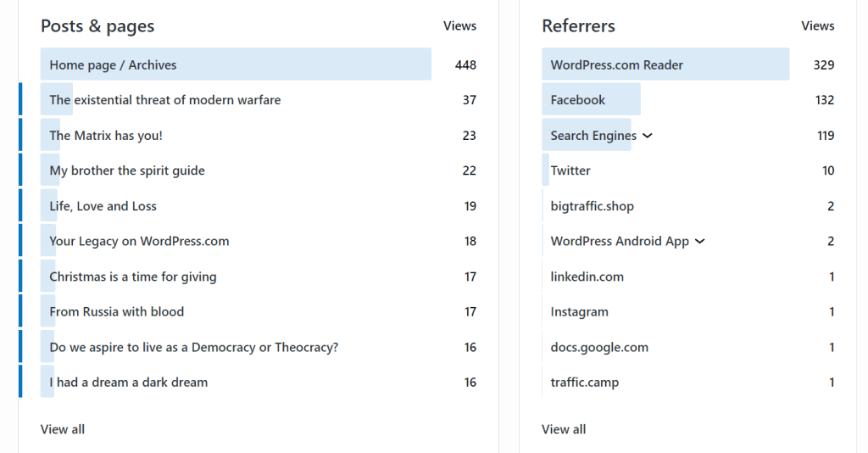Click 'Life, Love and Loss' post
This screenshot has width=868, height=453.
tap(103, 206)
